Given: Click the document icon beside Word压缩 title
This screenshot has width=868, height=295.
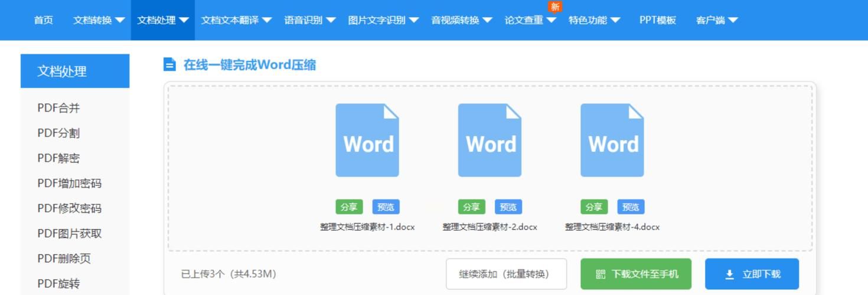Looking at the screenshot, I should click(169, 64).
